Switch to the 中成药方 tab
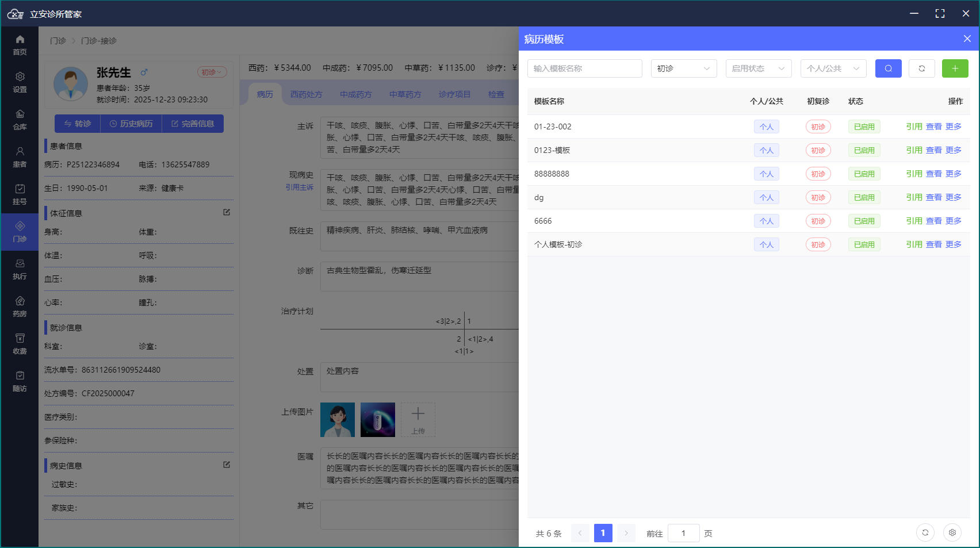This screenshot has height=548, width=980. click(355, 94)
